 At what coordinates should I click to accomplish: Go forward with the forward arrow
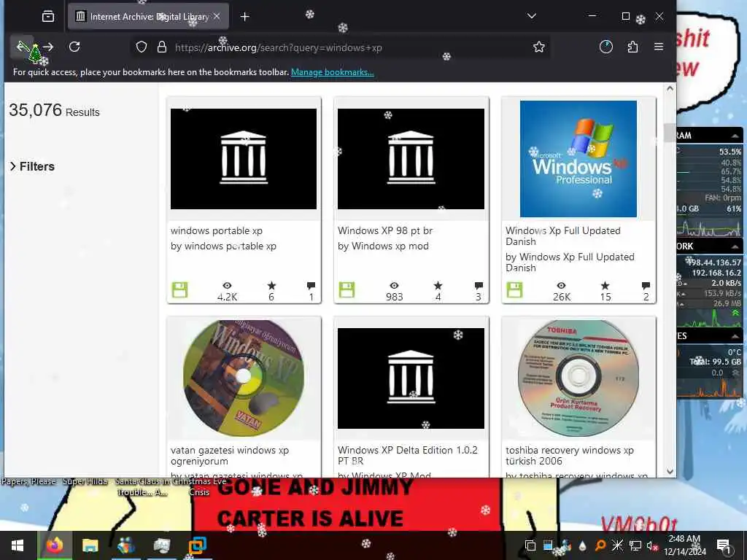tap(48, 47)
